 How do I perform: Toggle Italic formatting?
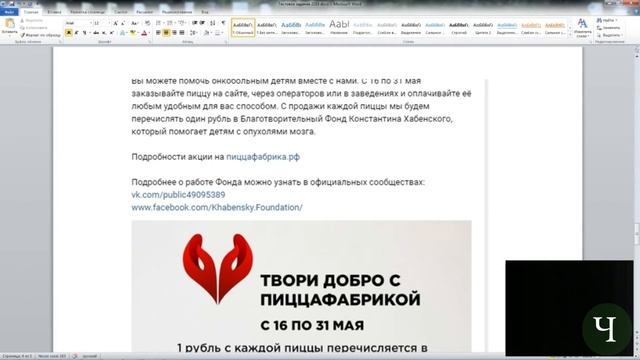coord(76,33)
